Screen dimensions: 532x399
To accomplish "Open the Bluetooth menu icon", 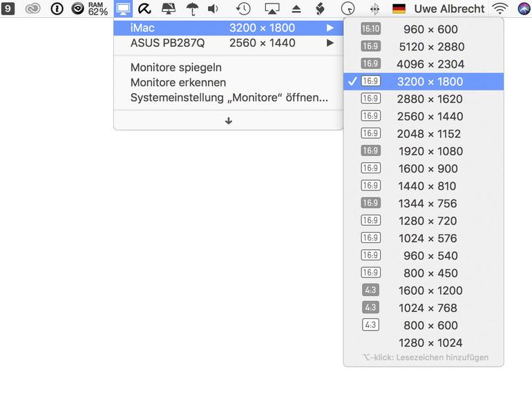I will [374, 9].
